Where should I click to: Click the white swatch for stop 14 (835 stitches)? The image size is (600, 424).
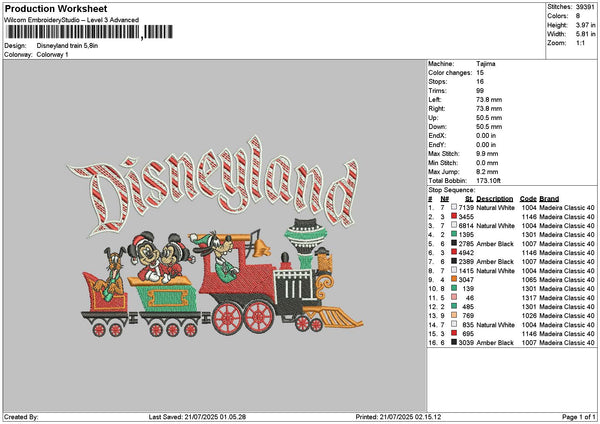(x=454, y=324)
